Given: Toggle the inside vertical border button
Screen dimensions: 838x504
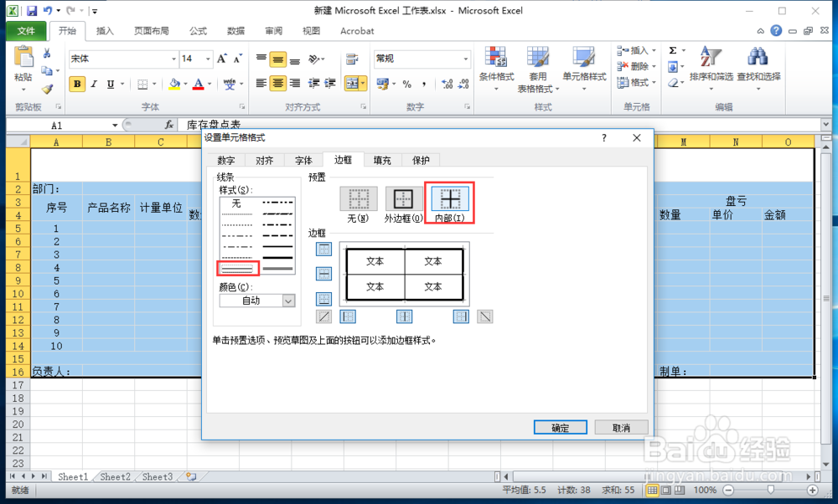Looking at the screenshot, I should tap(405, 316).
